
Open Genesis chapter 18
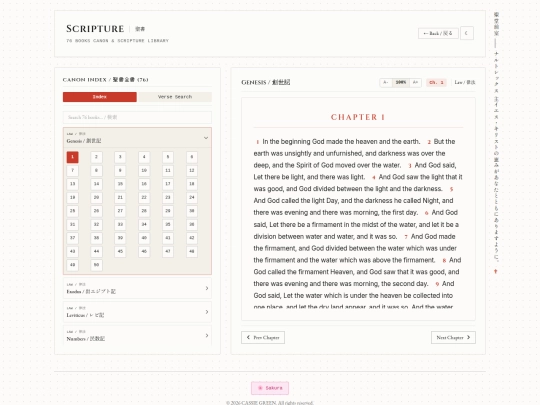coord(192,184)
